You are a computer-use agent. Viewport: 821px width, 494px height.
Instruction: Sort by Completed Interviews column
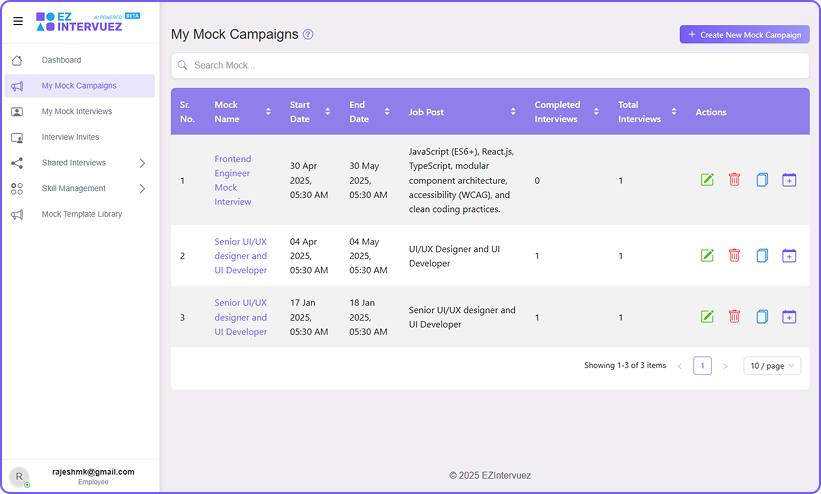click(x=596, y=112)
